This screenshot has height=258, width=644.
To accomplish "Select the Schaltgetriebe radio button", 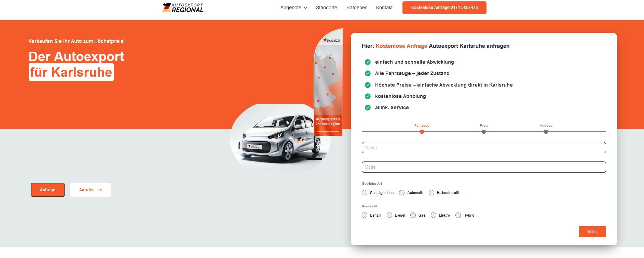I will click(x=365, y=193).
